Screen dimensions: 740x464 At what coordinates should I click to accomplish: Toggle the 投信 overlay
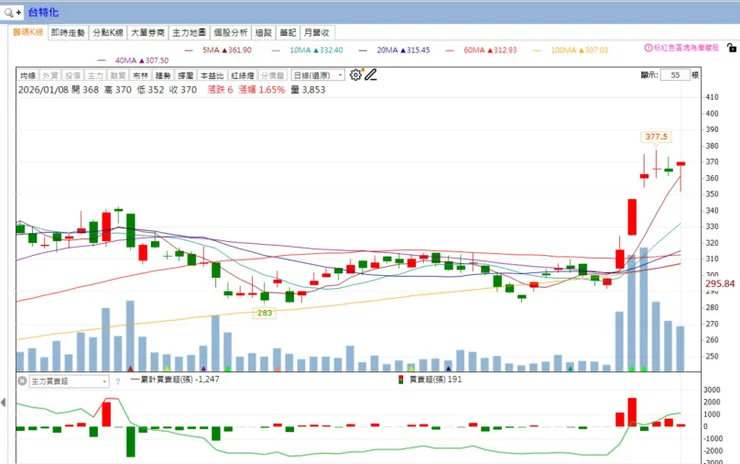tap(73, 76)
